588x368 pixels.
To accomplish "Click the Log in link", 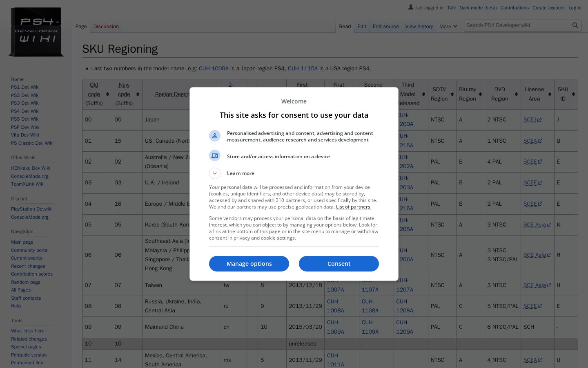I will point(575,8).
